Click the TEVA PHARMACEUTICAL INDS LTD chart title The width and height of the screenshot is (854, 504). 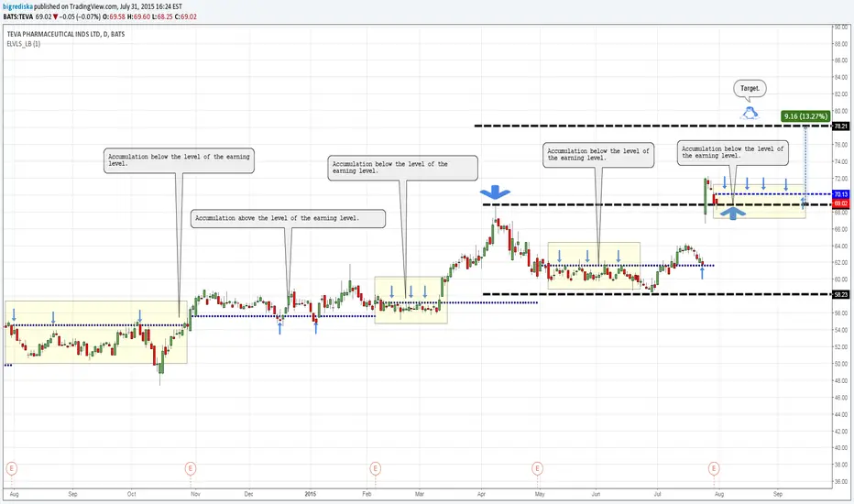(65, 34)
